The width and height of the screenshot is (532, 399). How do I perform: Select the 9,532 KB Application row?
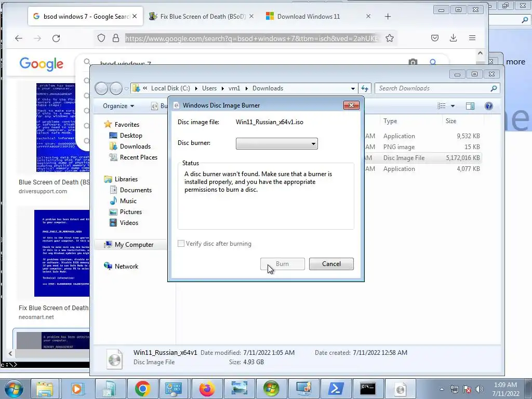pyautogui.click(x=422, y=136)
